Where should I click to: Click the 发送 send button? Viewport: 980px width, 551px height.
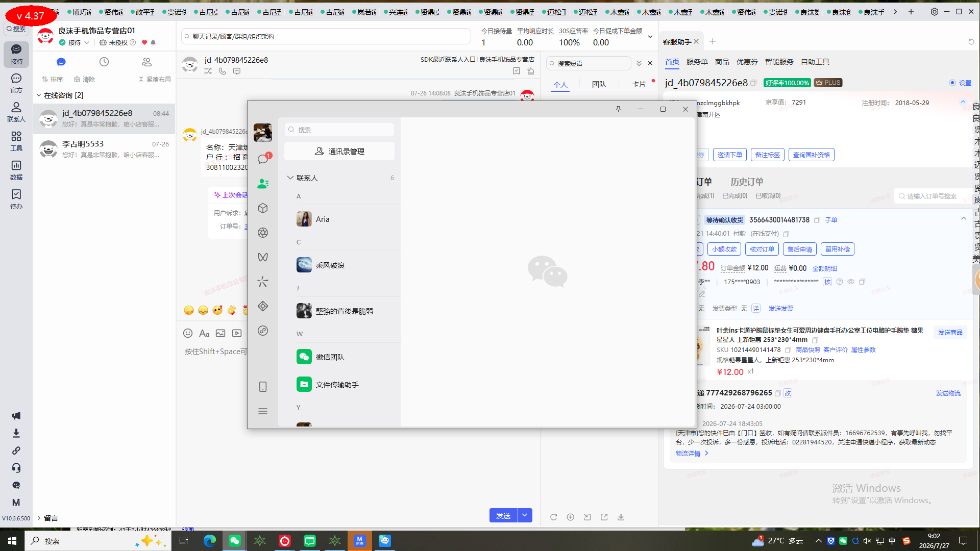click(x=503, y=515)
